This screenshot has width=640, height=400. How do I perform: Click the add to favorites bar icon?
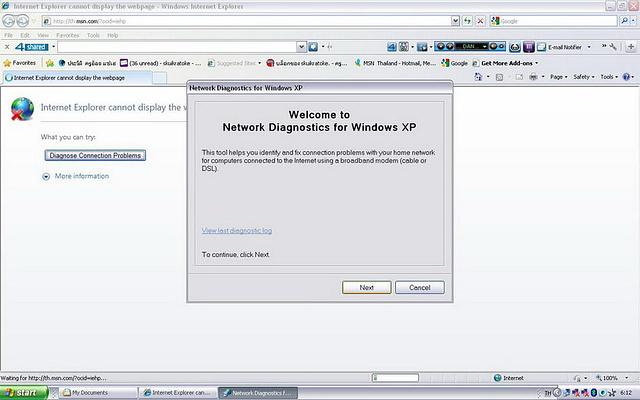pos(50,63)
